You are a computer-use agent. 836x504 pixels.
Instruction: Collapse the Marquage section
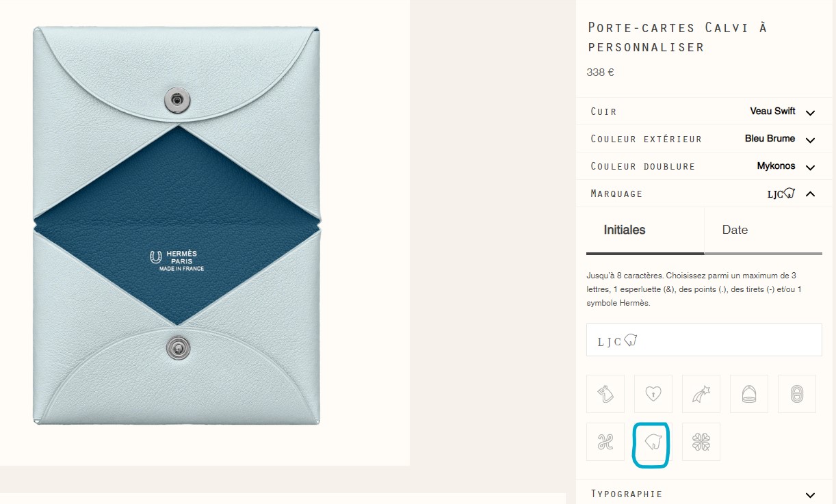click(x=704, y=194)
